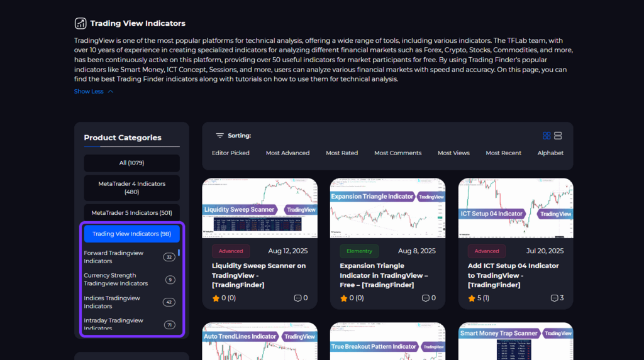The image size is (644, 360).
Task: Click comment icon on Expansion Triangle card
Action: pos(426,298)
